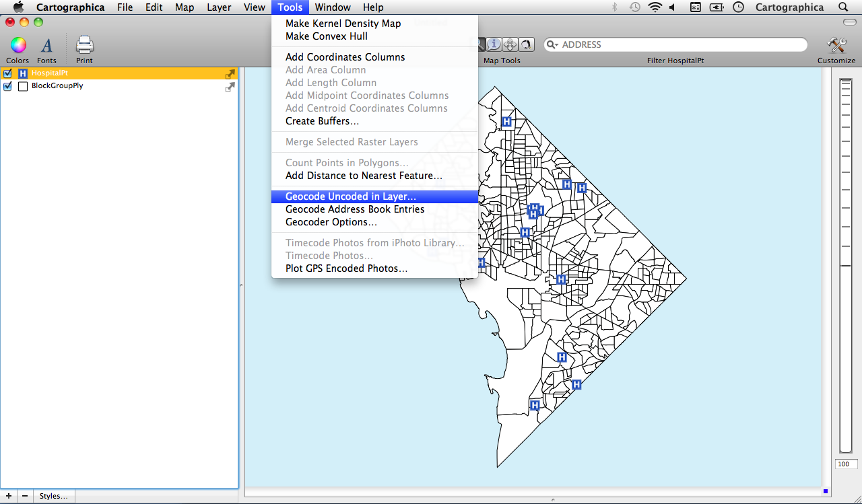Click BlockGroupPly's white style swatch
This screenshot has width=862, height=504.
click(22, 86)
